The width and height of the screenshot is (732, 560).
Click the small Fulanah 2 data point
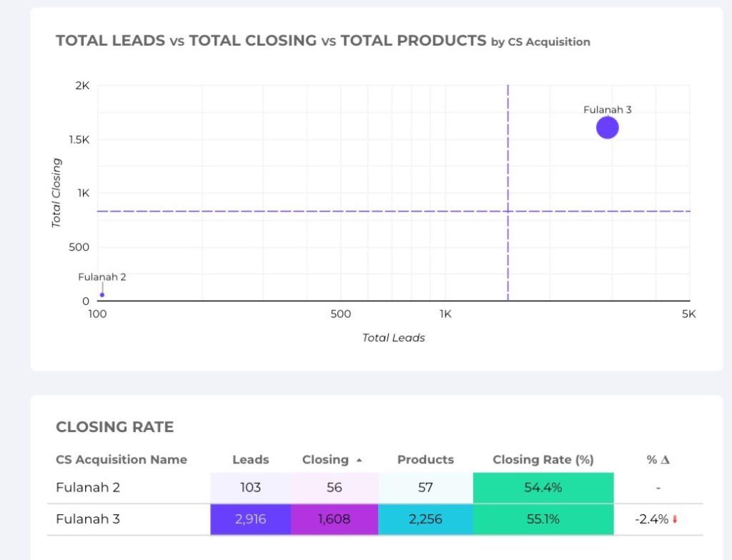pyautogui.click(x=102, y=294)
